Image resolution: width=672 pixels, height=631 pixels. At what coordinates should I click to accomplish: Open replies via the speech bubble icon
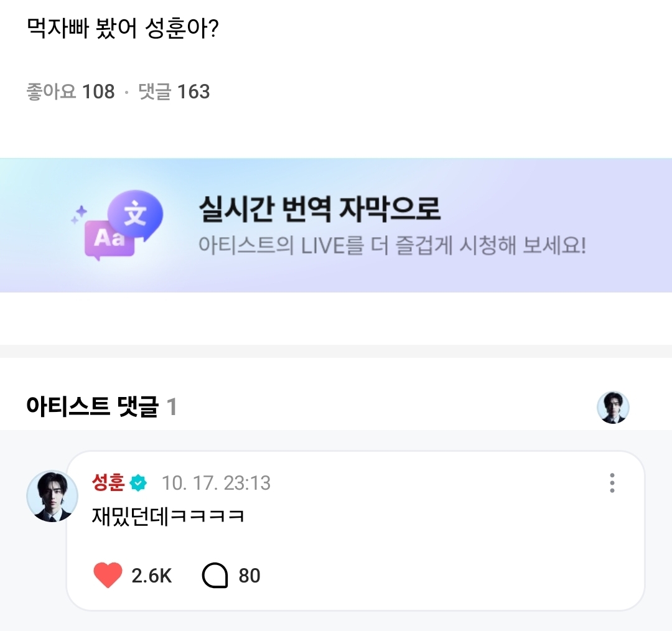tap(215, 576)
